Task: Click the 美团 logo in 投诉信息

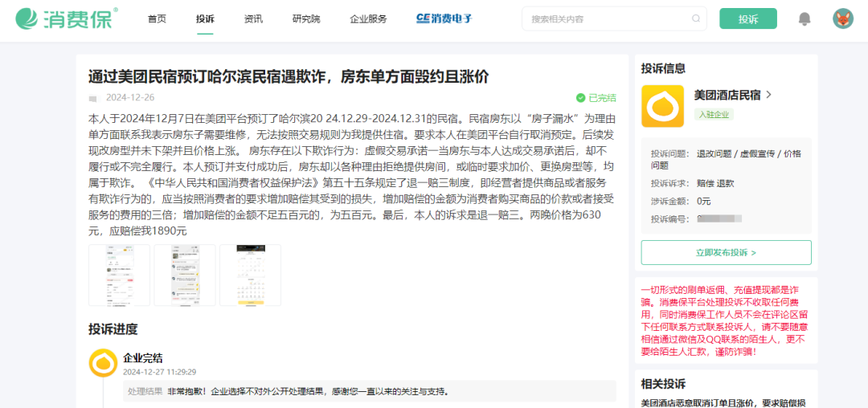Action: 662,106
